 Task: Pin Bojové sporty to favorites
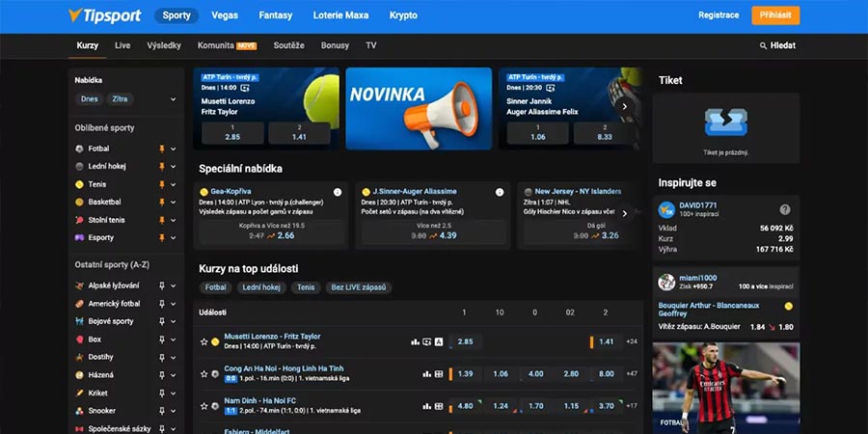click(x=162, y=321)
